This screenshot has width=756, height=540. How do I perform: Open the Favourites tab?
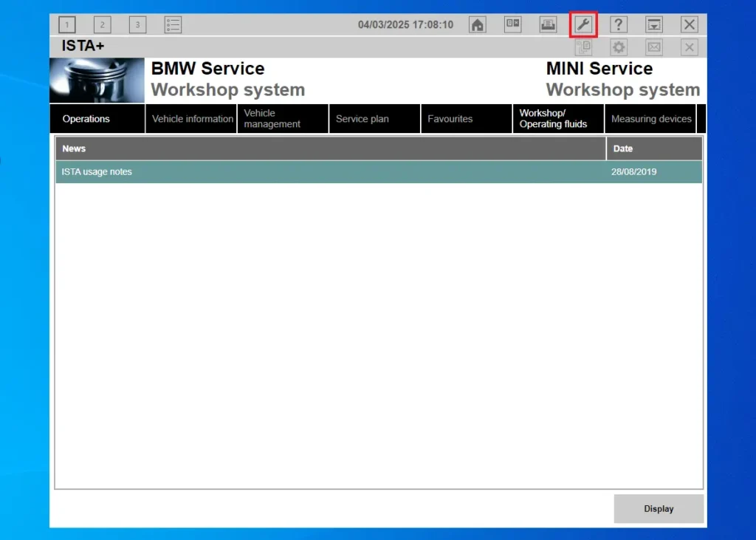(467, 119)
